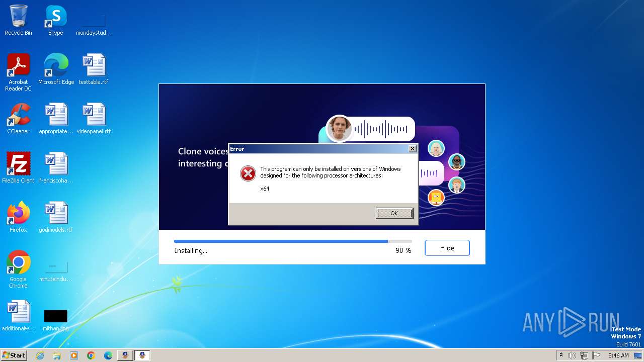Open Windows Media Player from taskbar

pyautogui.click(x=74, y=355)
